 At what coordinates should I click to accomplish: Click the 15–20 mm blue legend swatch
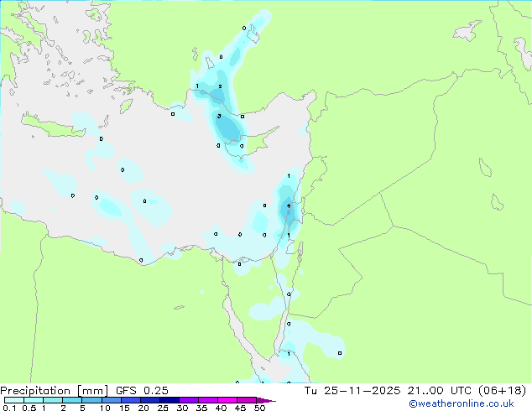pyautogui.click(x=130, y=400)
